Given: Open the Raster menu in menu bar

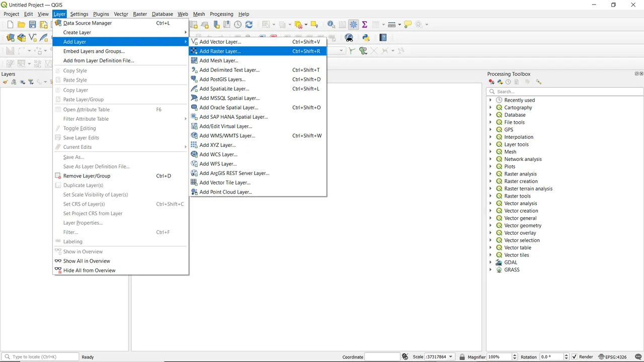Looking at the screenshot, I should (x=140, y=14).
